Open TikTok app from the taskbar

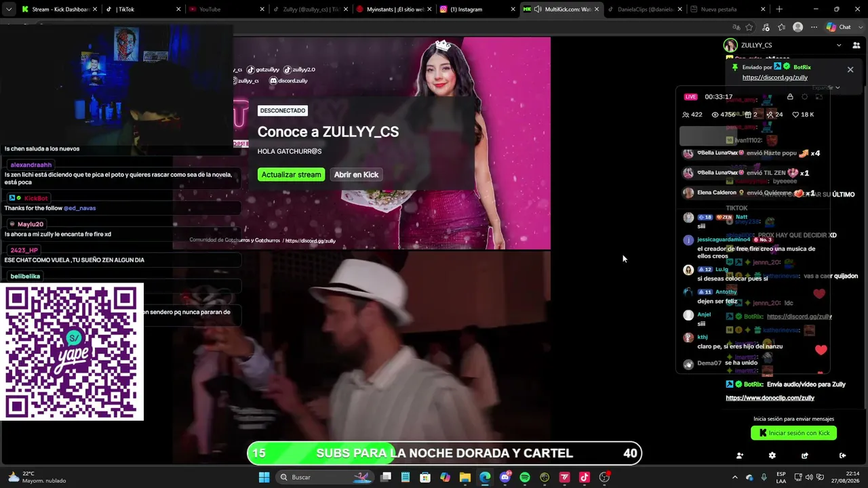[x=585, y=477]
